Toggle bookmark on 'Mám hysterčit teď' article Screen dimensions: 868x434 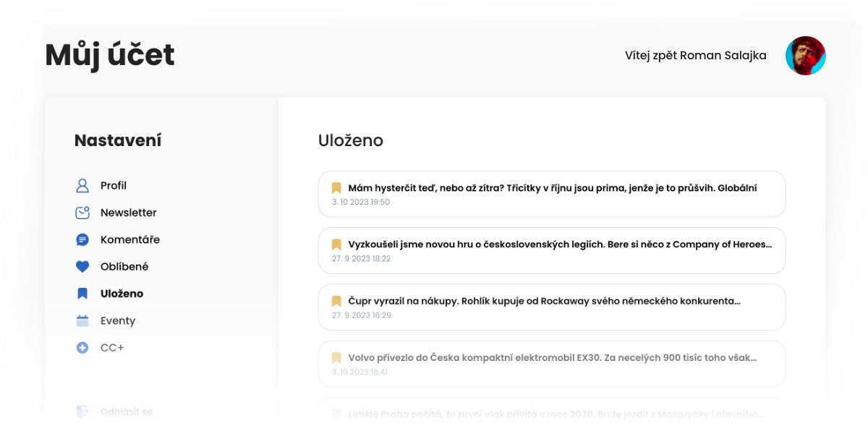(x=336, y=188)
